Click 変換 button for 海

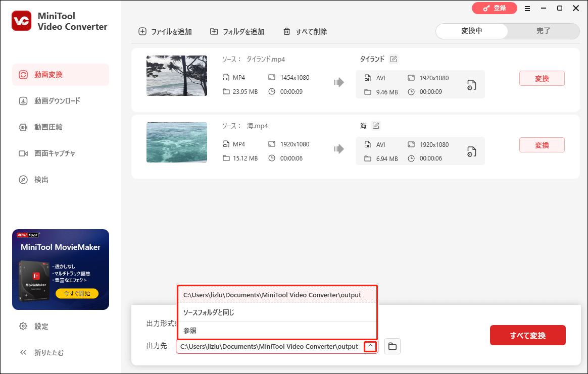(x=542, y=145)
